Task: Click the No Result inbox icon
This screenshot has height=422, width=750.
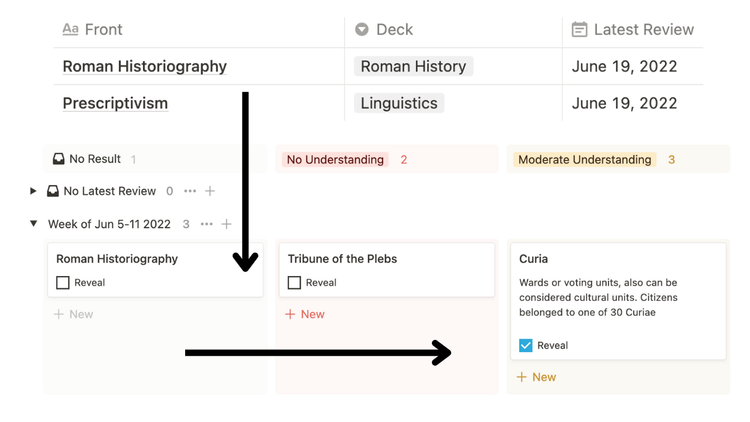Action: (x=58, y=159)
